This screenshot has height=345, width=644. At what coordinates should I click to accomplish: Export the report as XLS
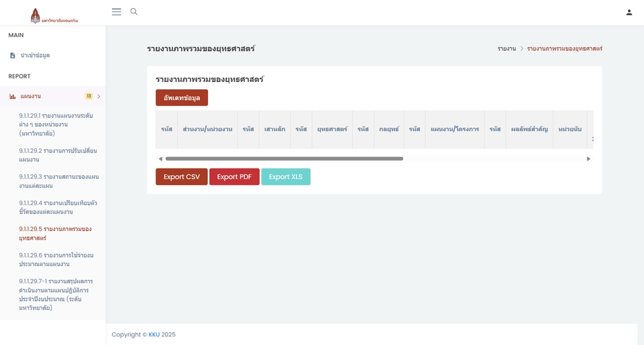[286, 177]
